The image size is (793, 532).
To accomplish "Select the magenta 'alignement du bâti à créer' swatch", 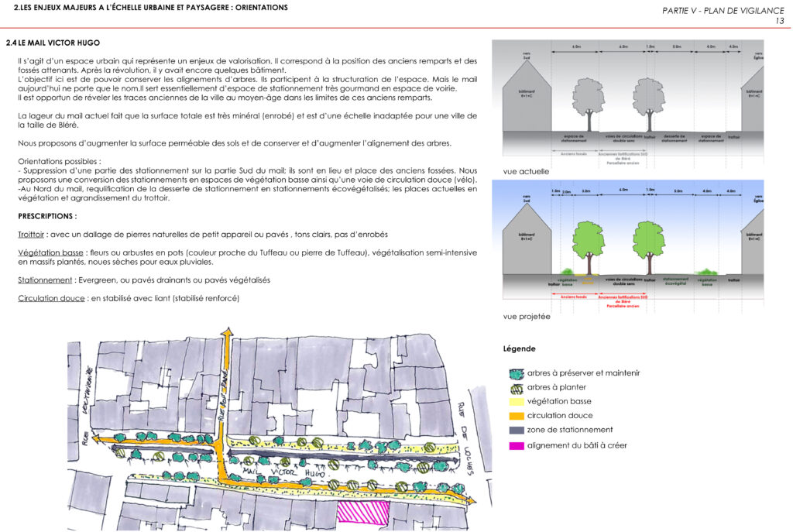I will [517, 445].
